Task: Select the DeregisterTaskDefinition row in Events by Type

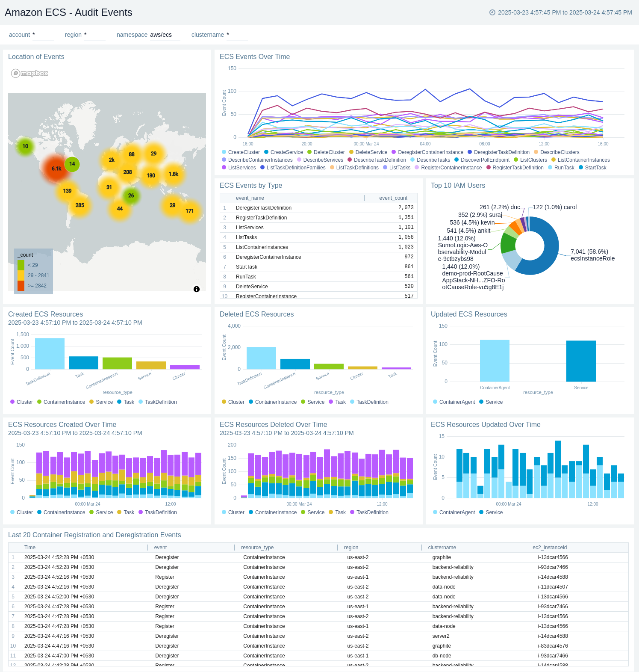Action: pos(318,208)
